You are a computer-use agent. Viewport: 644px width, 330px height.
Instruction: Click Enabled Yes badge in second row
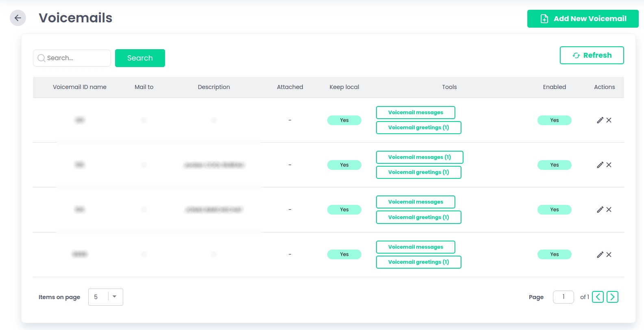[x=554, y=165]
